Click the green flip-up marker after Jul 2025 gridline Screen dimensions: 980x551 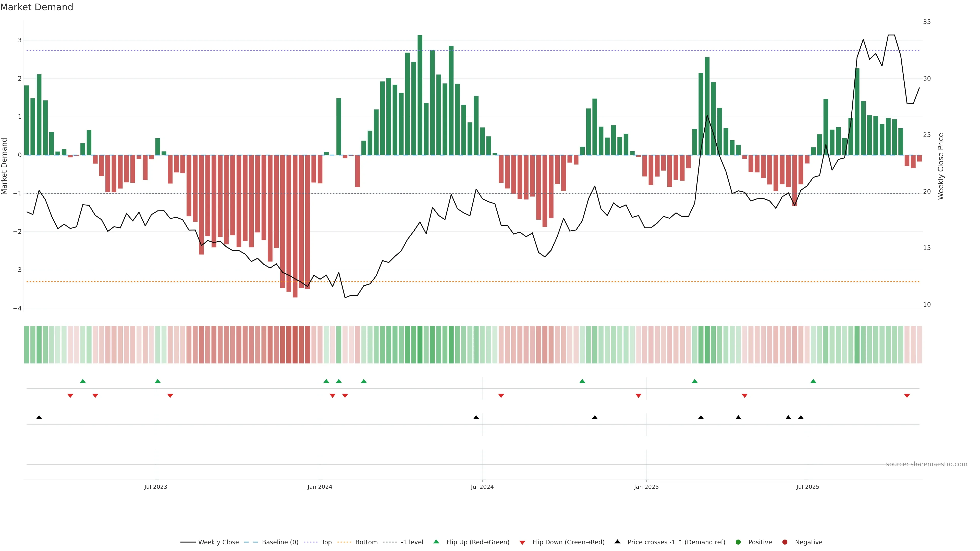(813, 381)
